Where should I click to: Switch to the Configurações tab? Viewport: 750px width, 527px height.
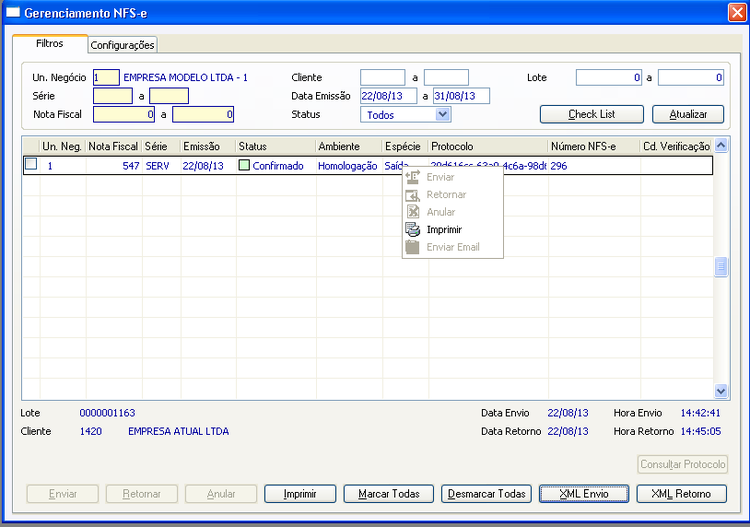[x=122, y=45]
